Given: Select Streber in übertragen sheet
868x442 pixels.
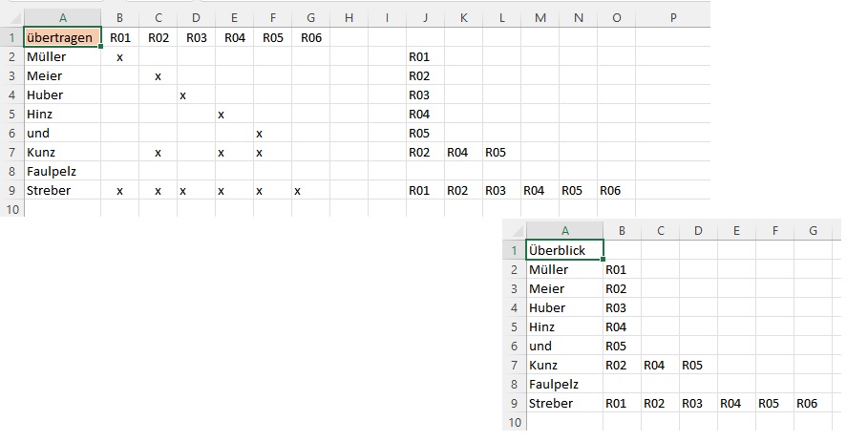Looking at the screenshot, I should (63, 190).
